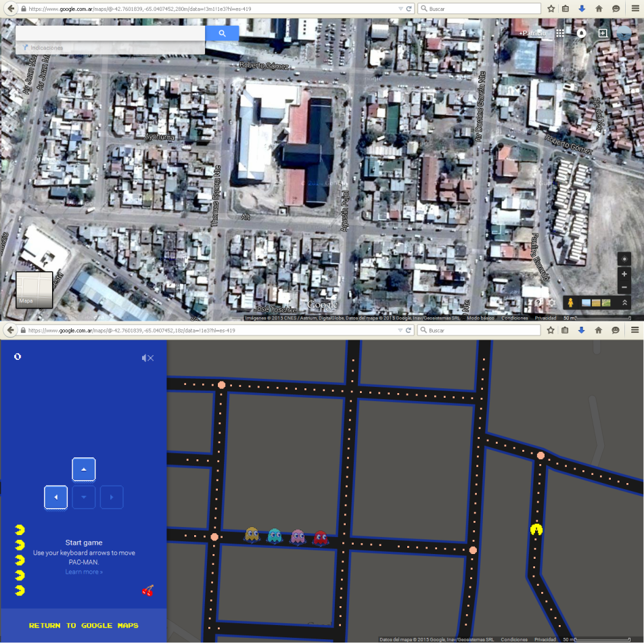Click the cherry bonus icon
The height and width of the screenshot is (644, 644).
pos(148,591)
